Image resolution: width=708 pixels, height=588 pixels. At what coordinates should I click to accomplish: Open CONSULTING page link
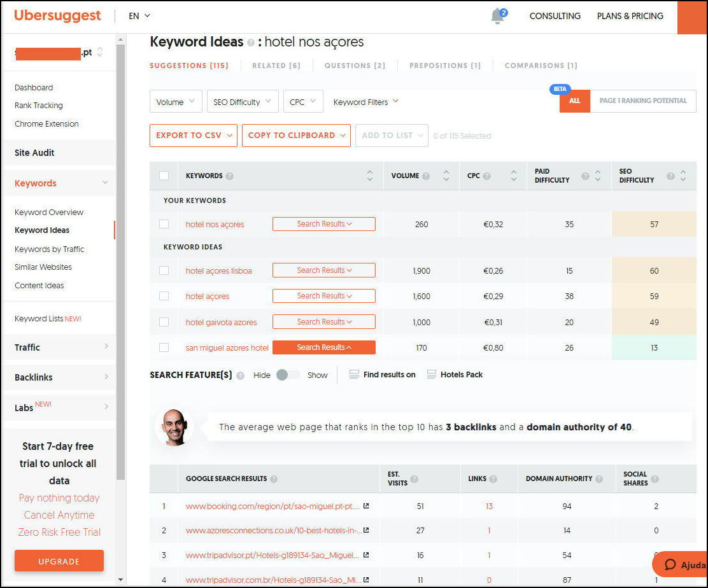[555, 16]
